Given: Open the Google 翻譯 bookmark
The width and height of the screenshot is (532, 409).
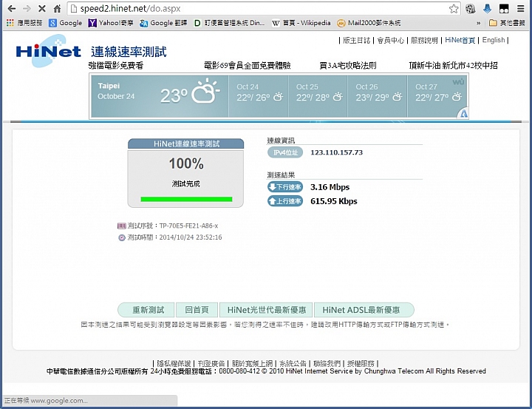Looking at the screenshot, I should pyautogui.click(x=163, y=23).
